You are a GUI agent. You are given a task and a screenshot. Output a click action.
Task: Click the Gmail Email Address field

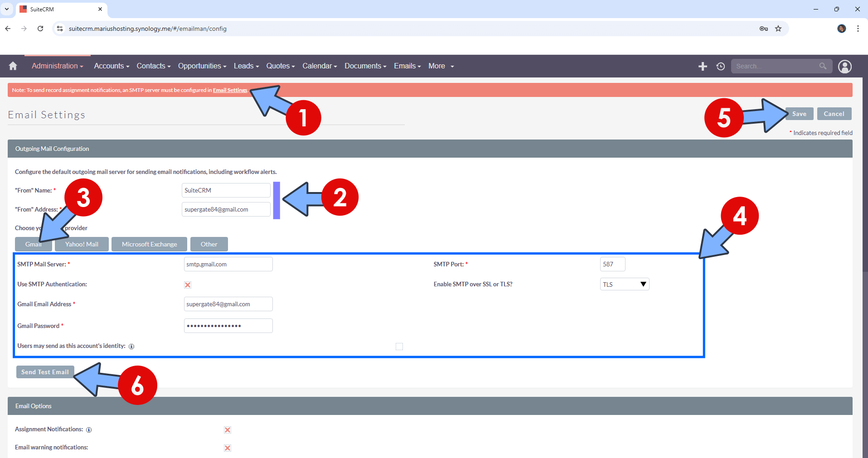click(228, 304)
